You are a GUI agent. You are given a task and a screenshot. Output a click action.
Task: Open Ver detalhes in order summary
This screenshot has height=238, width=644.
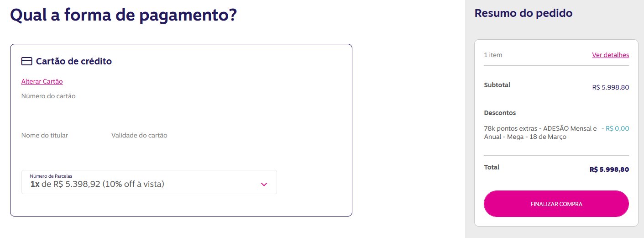(x=610, y=55)
